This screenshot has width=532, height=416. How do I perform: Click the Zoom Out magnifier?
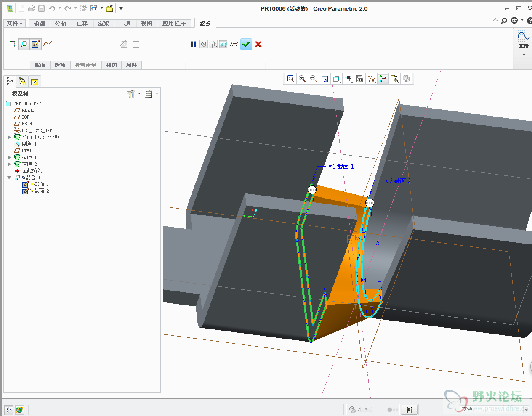(x=314, y=79)
